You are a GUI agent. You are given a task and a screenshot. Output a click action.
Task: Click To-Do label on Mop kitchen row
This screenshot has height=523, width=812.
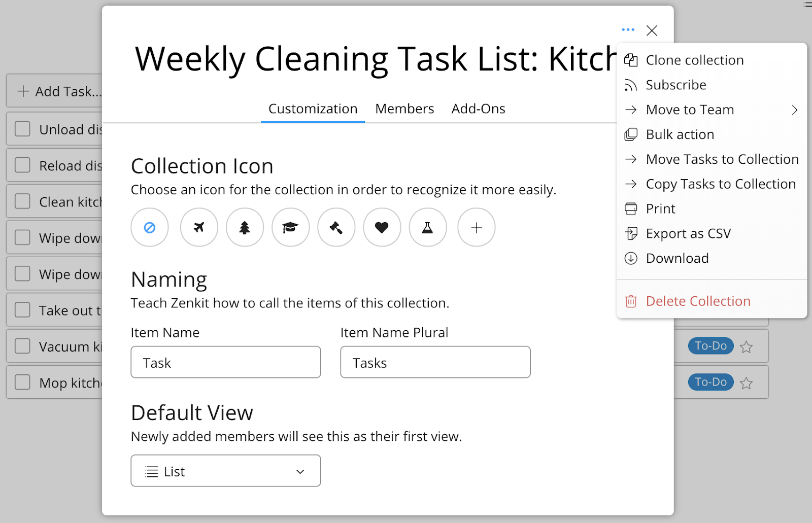click(x=710, y=382)
